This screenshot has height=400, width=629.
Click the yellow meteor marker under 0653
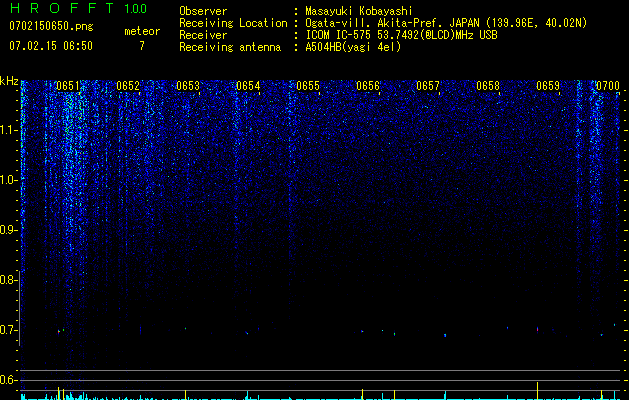(185, 394)
